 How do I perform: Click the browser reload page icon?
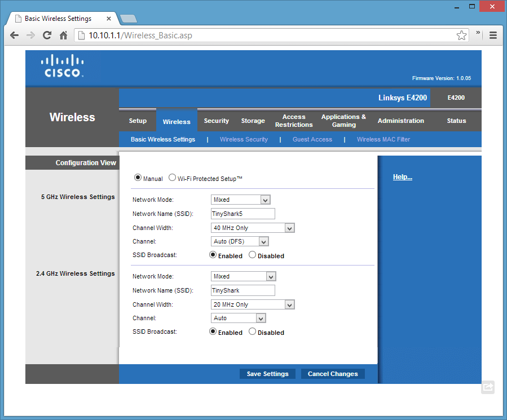47,35
